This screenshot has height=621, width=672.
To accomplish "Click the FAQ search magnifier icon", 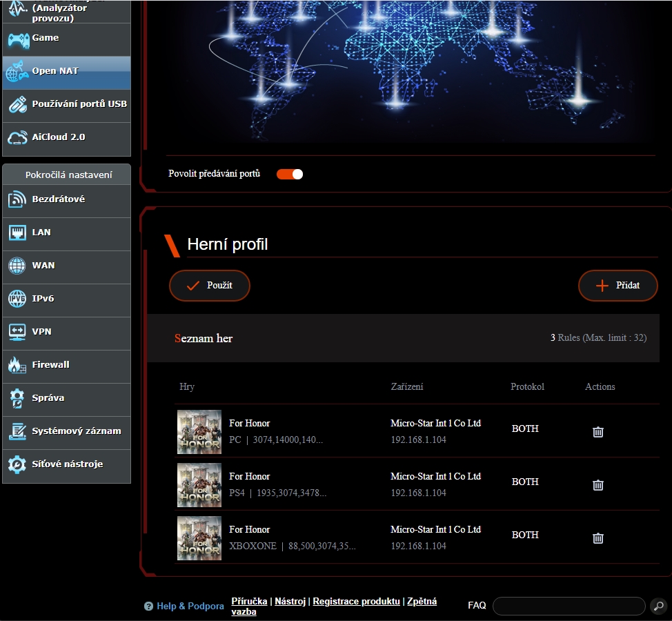I will tap(658, 606).
